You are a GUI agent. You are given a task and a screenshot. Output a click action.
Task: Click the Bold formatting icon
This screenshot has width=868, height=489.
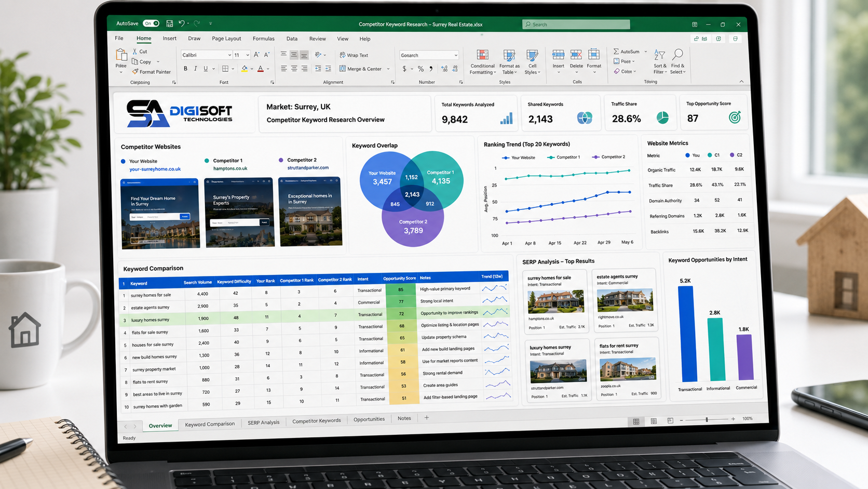(185, 69)
